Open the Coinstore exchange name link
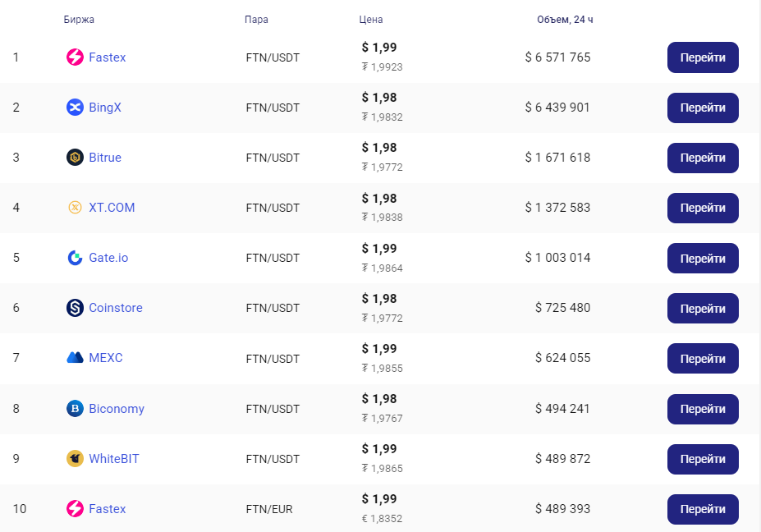The height and width of the screenshot is (532, 761). [x=116, y=308]
